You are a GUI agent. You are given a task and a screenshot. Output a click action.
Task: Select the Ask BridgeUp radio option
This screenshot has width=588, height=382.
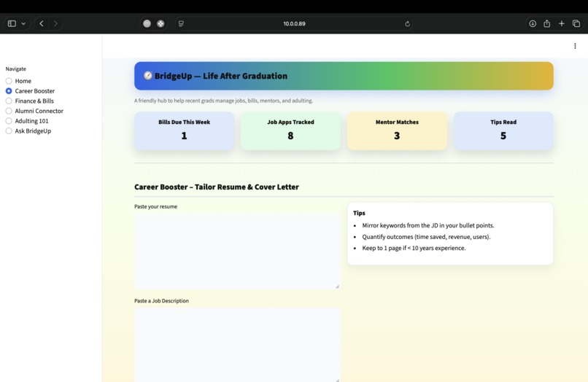click(x=28, y=130)
